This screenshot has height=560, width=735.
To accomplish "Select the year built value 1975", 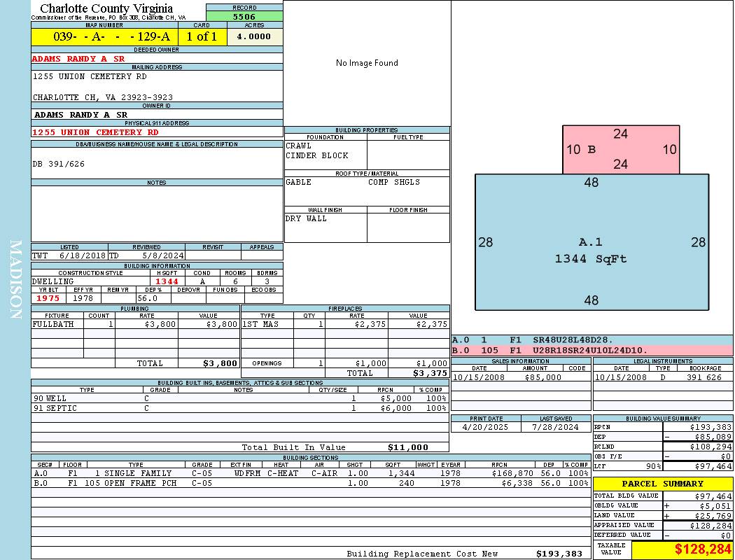I will 48,298.
